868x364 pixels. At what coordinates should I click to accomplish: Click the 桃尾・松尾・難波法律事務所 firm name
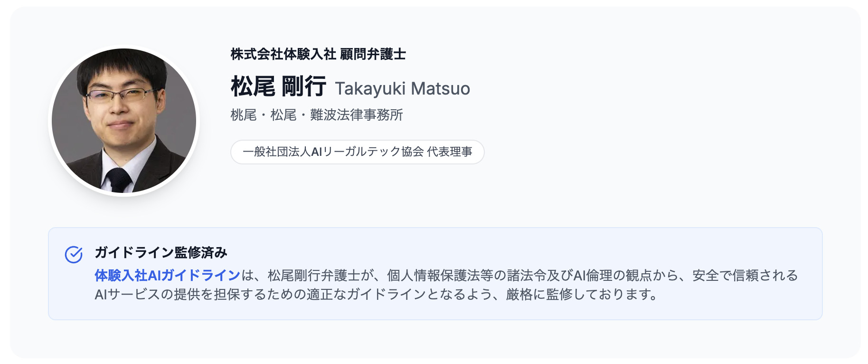(317, 115)
